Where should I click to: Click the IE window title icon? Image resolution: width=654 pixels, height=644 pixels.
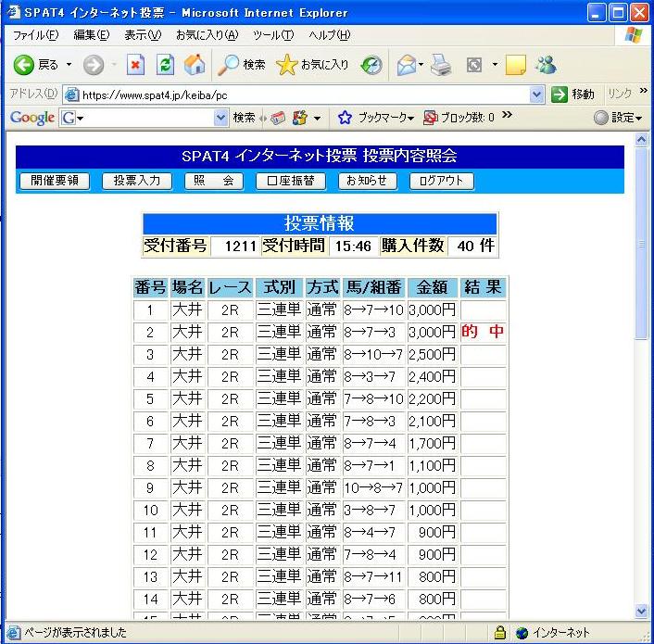[13, 12]
